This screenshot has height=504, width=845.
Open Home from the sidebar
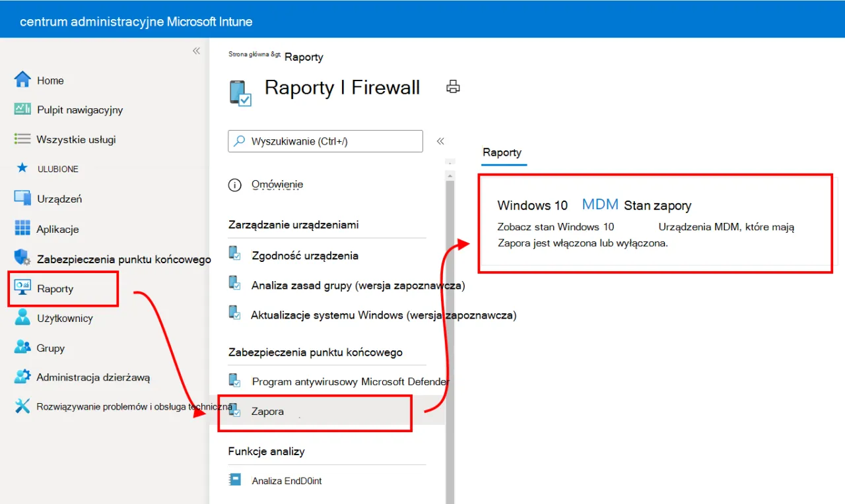[50, 80]
